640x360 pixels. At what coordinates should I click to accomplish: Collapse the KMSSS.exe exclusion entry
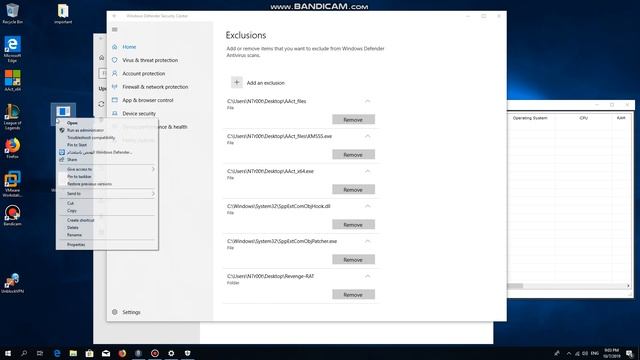367,136
